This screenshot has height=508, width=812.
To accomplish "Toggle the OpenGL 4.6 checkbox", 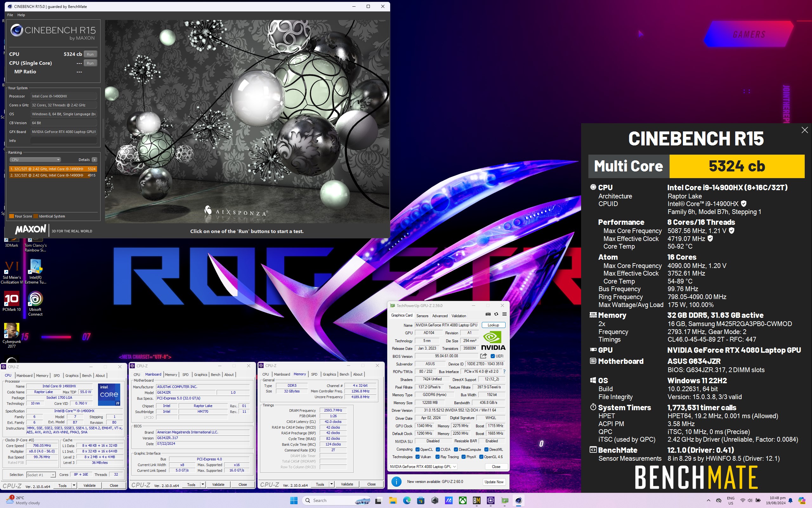I will tap(481, 457).
